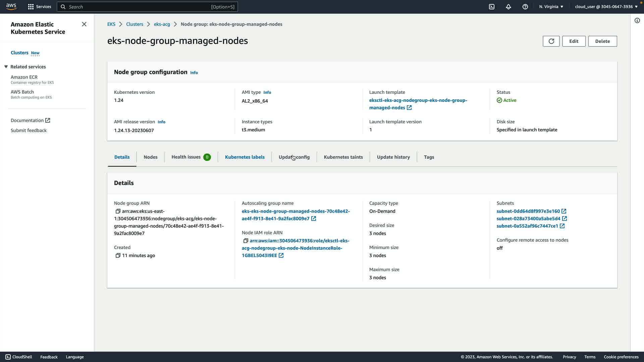Viewport: 644px width, 362px height.
Task: Copy the Node IAM role ARN
Action: tap(246, 241)
